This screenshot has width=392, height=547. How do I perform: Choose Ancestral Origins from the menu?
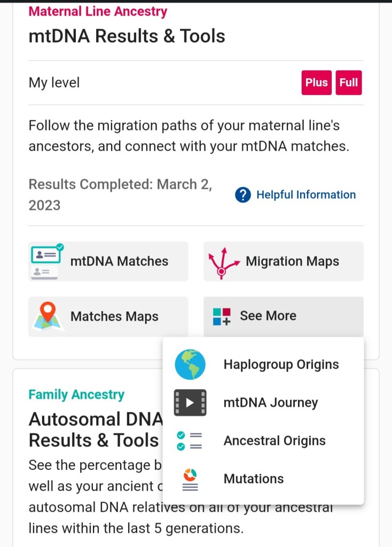[x=274, y=441]
